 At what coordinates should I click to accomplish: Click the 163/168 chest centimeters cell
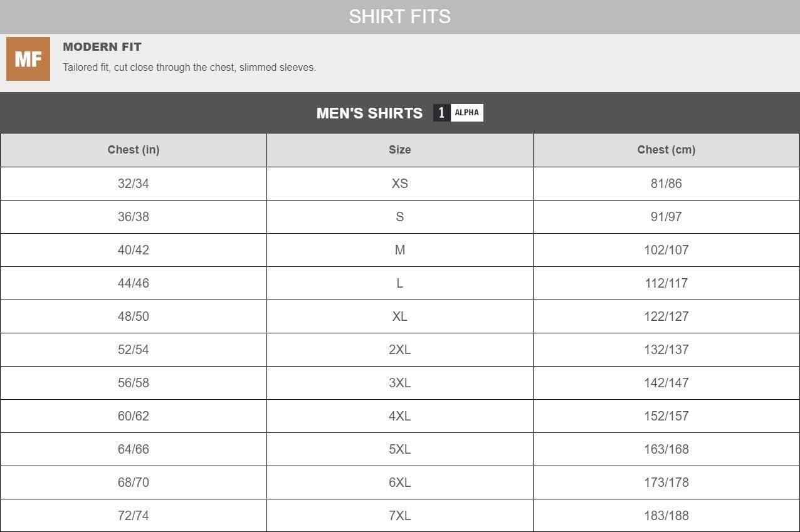tap(666, 449)
